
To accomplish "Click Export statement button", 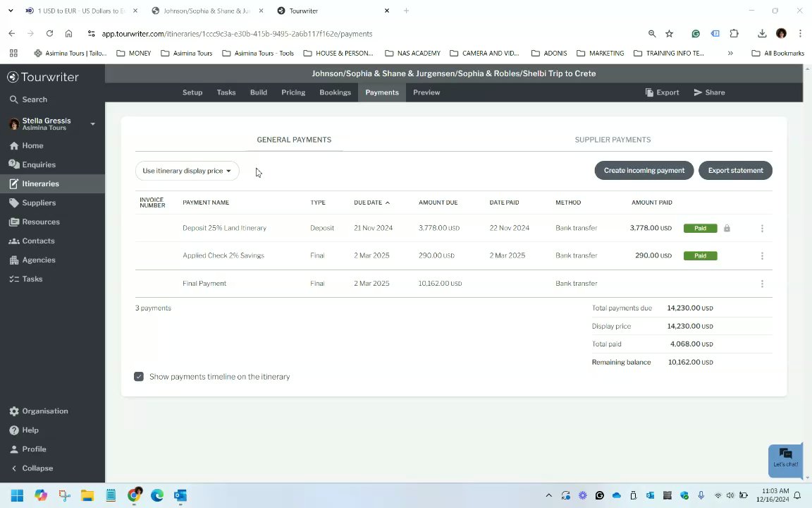I will [735, 171].
